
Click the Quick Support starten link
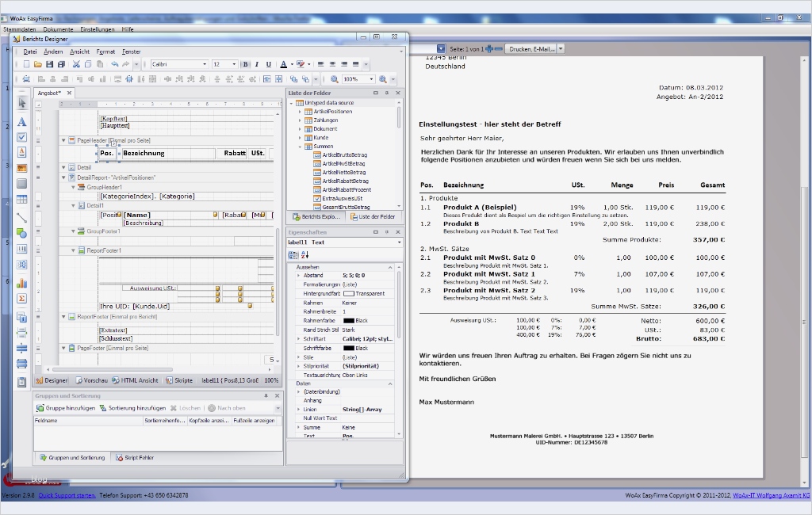pyautogui.click(x=67, y=495)
